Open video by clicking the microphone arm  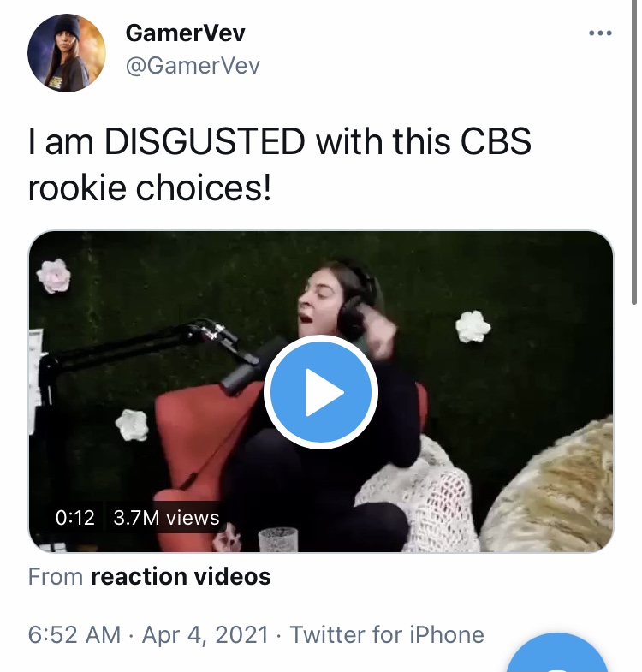click(141, 347)
